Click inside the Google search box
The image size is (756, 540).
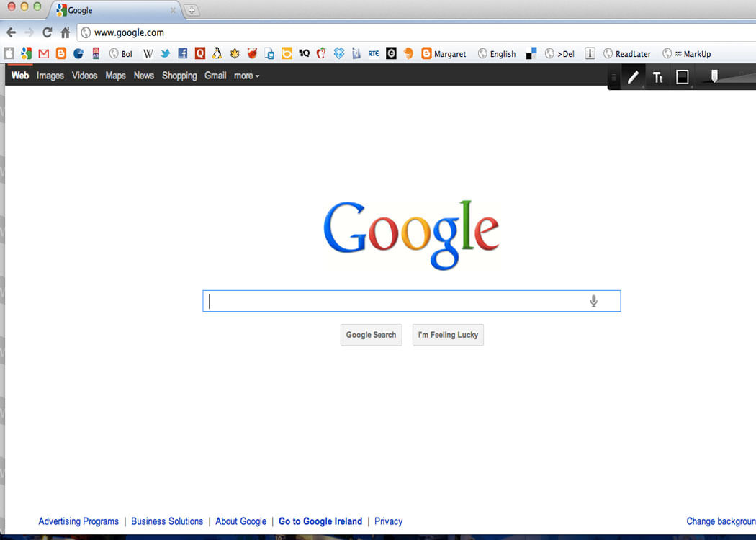396,301
